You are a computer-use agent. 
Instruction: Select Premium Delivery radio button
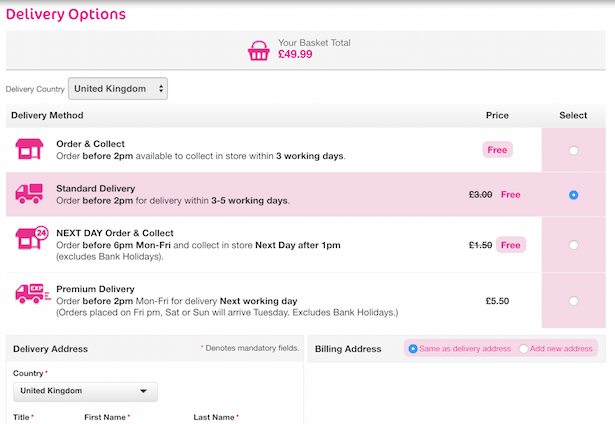pyautogui.click(x=573, y=300)
